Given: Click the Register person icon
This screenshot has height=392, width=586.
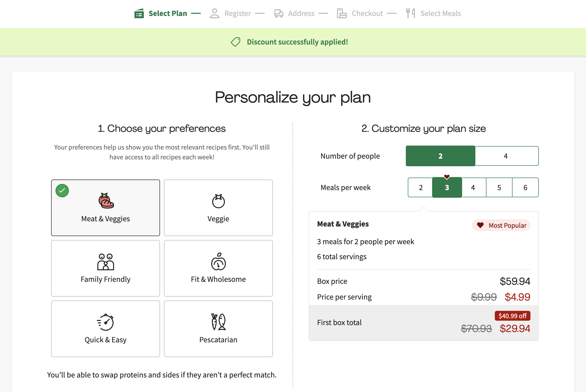Looking at the screenshot, I should (x=214, y=14).
